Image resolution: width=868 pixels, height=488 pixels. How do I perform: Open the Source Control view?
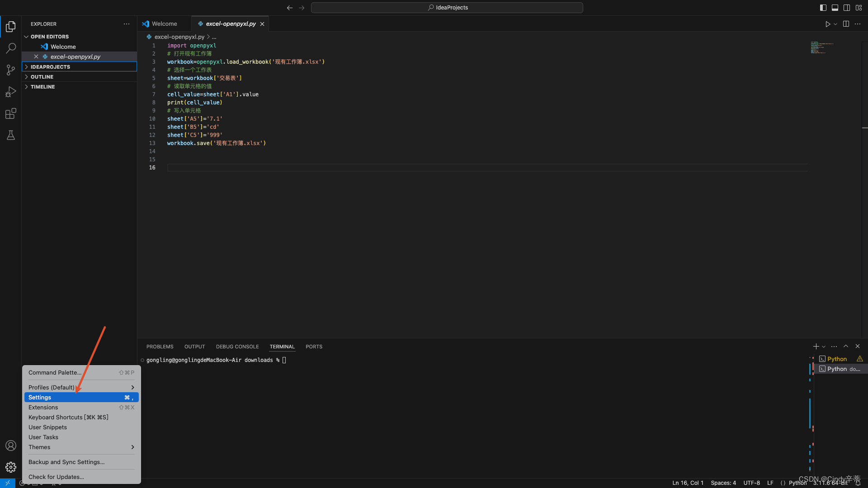click(10, 70)
